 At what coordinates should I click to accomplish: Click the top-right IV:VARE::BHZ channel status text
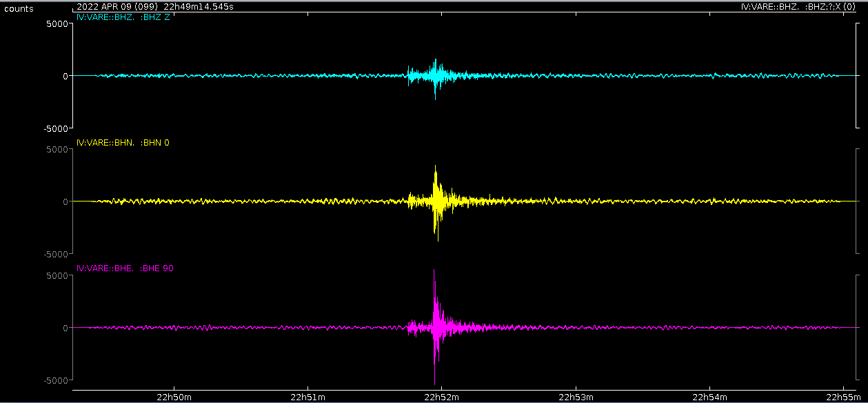[x=798, y=6]
